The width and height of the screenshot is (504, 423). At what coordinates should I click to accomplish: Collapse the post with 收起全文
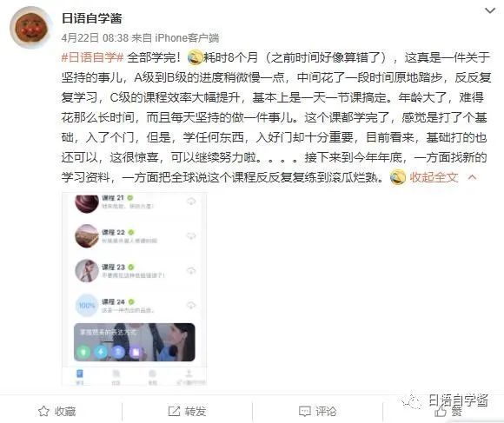[x=434, y=177]
